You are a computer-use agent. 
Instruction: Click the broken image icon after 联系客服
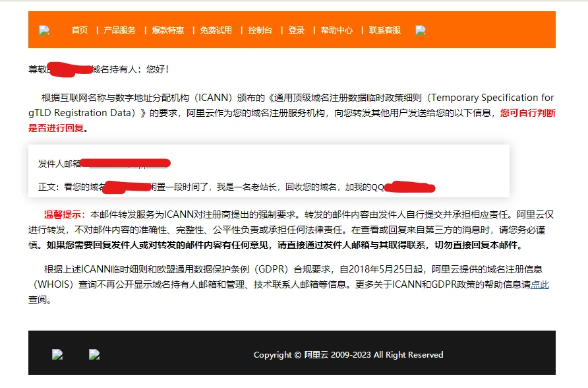[420, 30]
